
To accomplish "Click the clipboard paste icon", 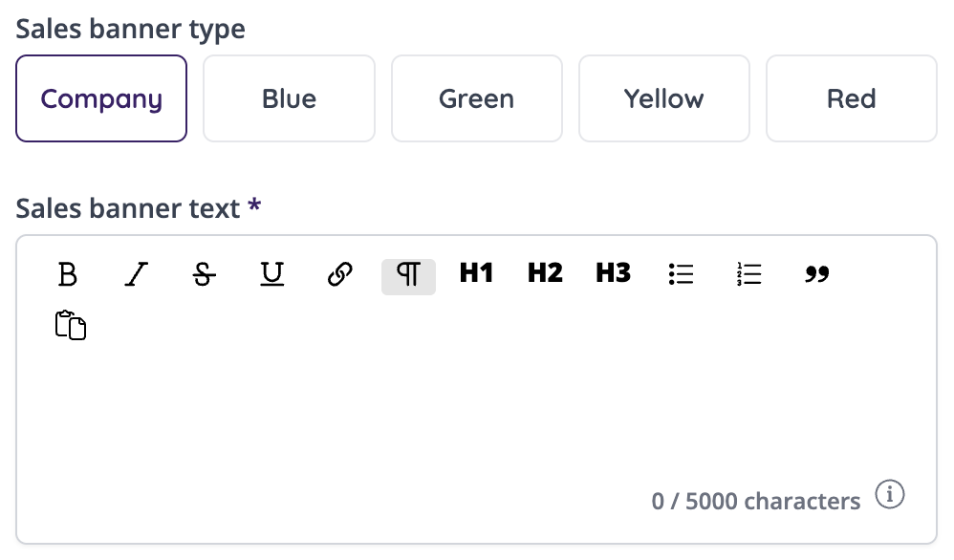I will pos(70,325).
